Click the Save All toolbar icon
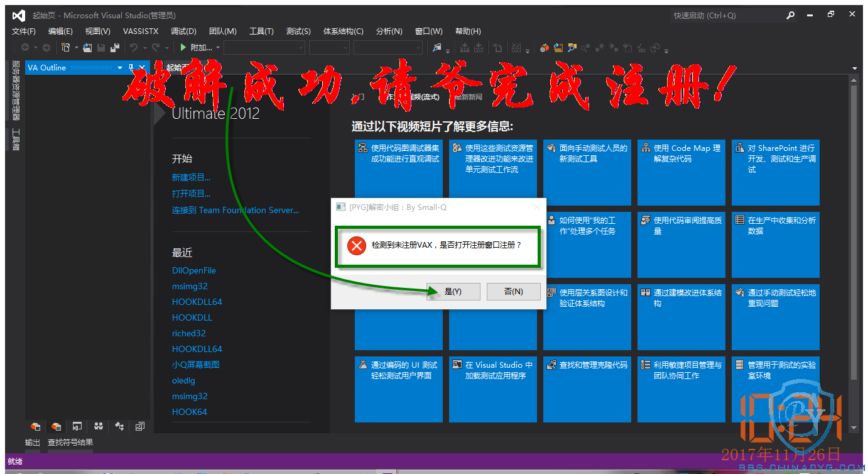The image size is (868, 474). pos(115,47)
